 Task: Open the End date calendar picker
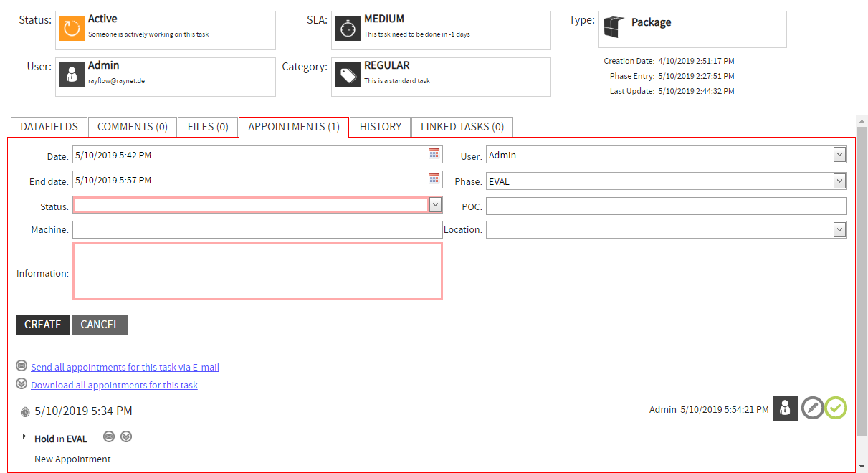[434, 179]
